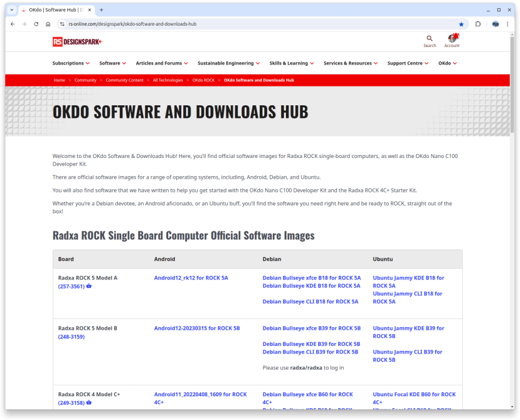520x420 pixels.
Task: Click the 'Board' column header
Action: [66, 260]
